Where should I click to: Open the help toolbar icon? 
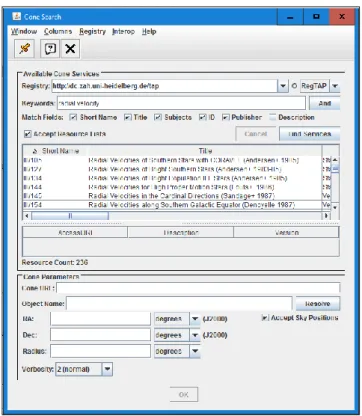50,49
